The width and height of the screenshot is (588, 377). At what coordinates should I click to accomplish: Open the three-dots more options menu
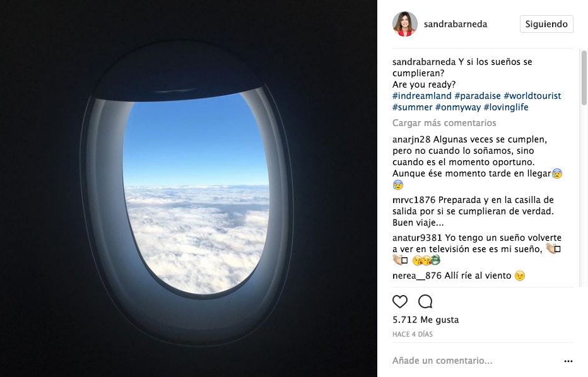click(568, 361)
